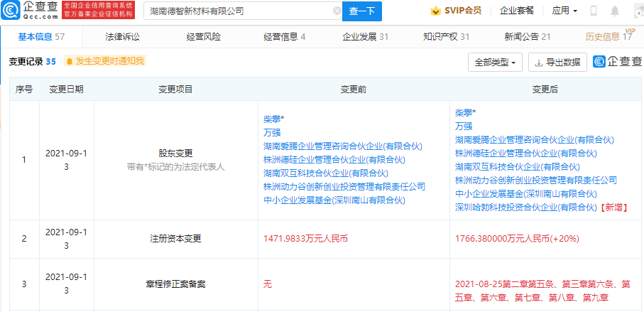This screenshot has width=644, height=312.
Task: Click the search button 查一下
Action: [x=362, y=11]
